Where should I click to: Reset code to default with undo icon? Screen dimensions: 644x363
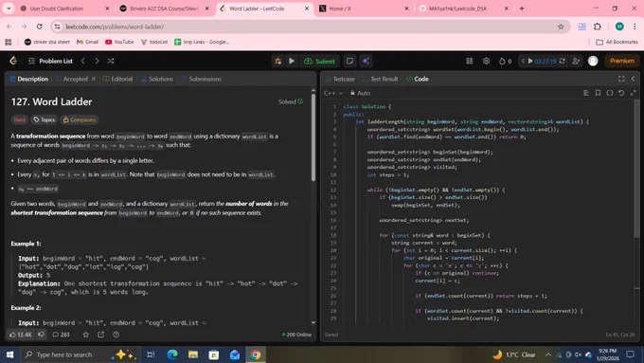coord(621,93)
